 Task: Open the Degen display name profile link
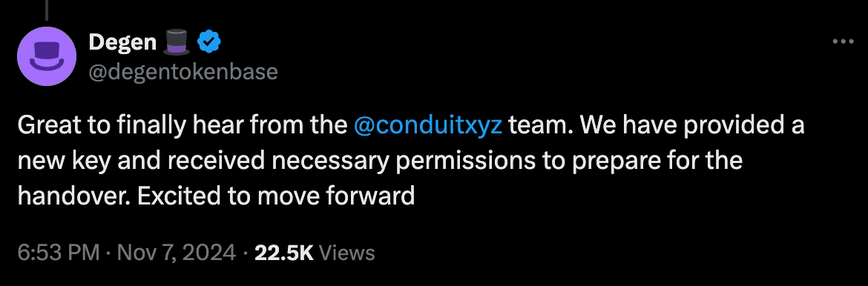coord(123,42)
